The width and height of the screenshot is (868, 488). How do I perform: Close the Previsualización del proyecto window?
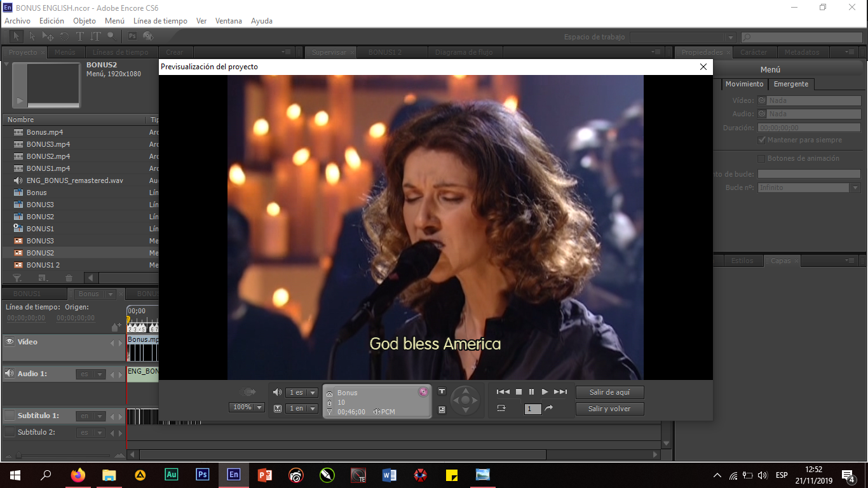pos(703,67)
